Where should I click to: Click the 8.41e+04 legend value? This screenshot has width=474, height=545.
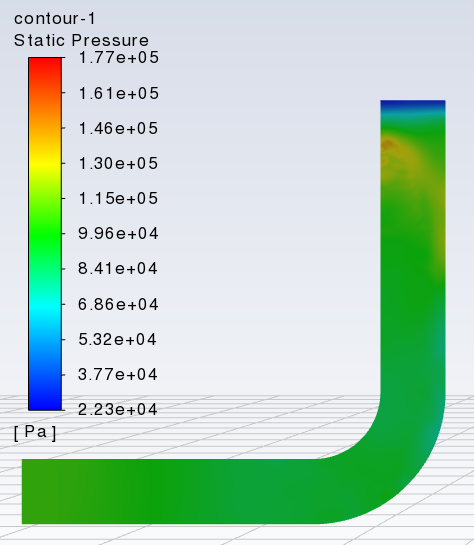click(118, 269)
